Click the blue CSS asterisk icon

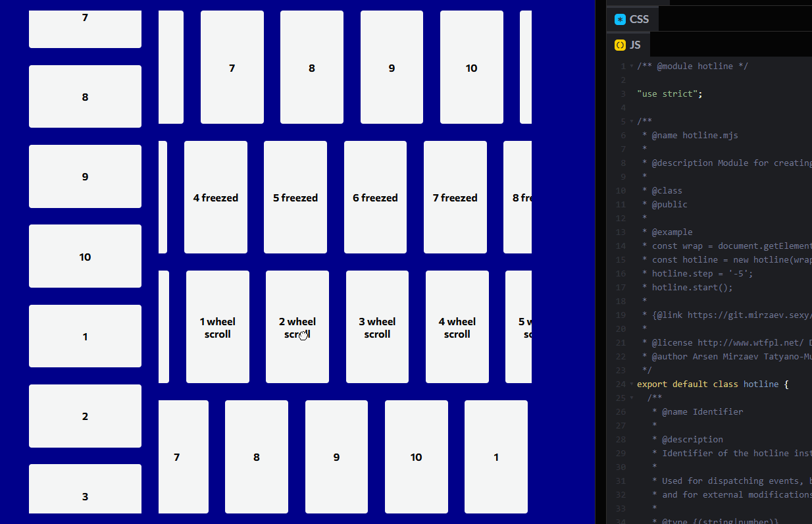pos(620,19)
